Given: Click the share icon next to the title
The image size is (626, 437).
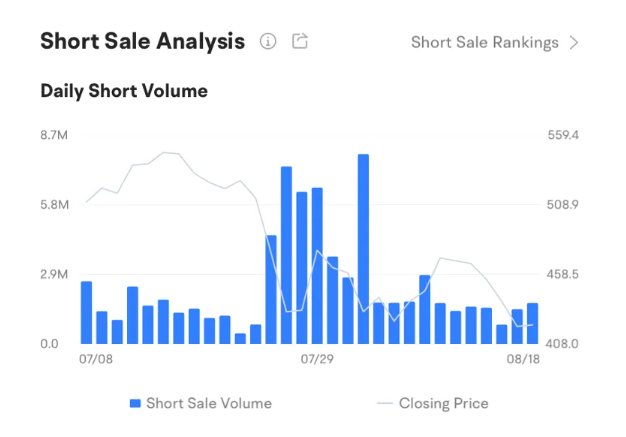Looking at the screenshot, I should [299, 42].
